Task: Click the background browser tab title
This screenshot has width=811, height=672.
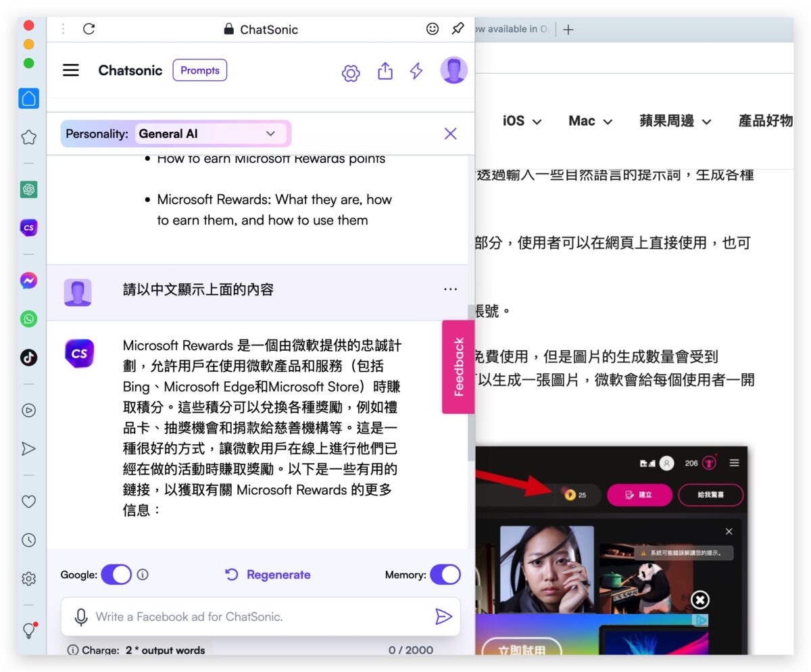Action: coord(512,29)
